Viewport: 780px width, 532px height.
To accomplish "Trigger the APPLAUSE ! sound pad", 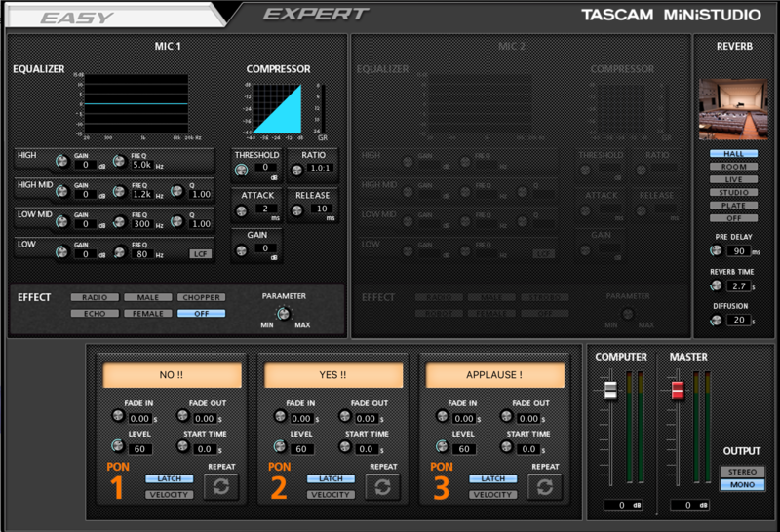I will (494, 375).
